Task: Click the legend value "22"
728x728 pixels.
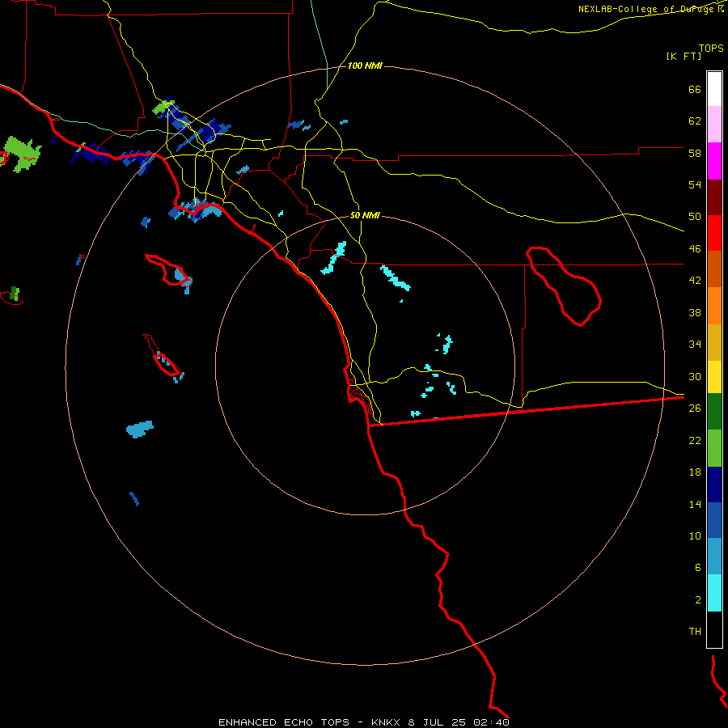Action: tap(695, 440)
